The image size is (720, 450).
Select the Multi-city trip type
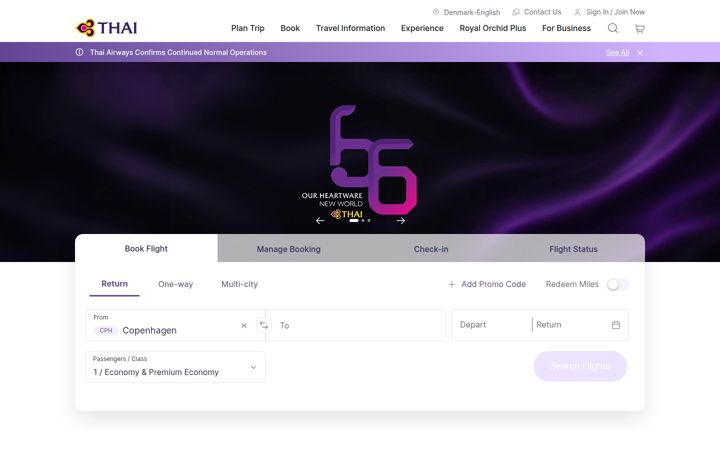coord(240,284)
